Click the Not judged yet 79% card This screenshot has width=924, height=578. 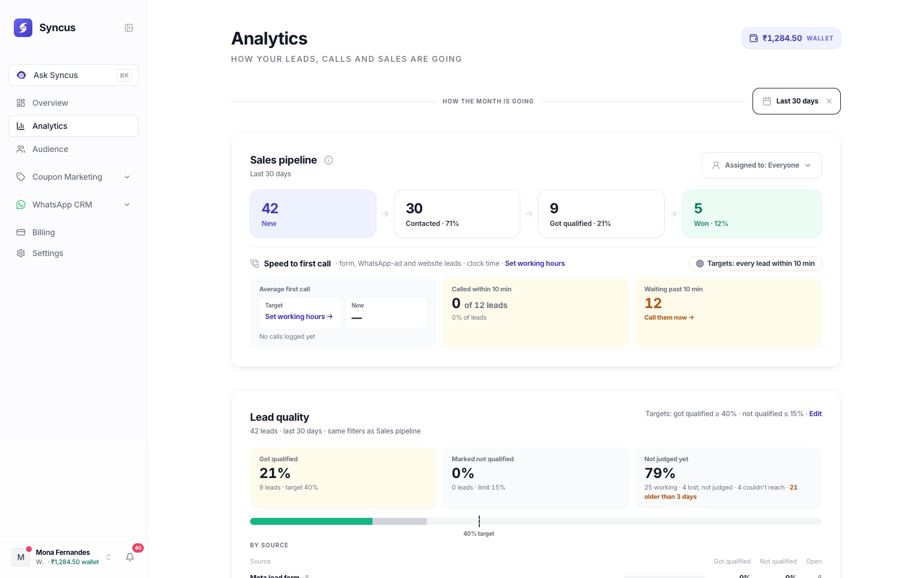click(x=728, y=478)
